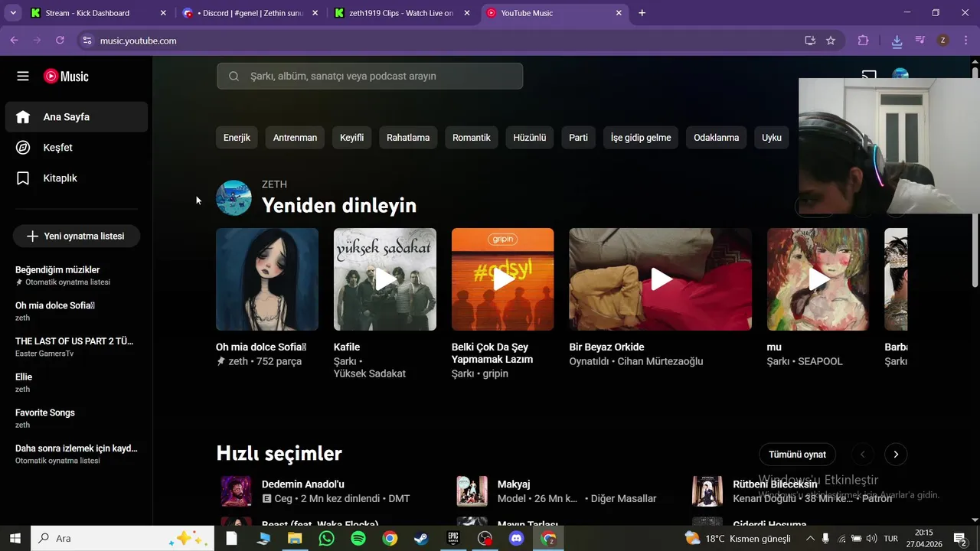This screenshot has height=551, width=980.
Task: Open Favorite Songs playlist
Action: coord(77,418)
